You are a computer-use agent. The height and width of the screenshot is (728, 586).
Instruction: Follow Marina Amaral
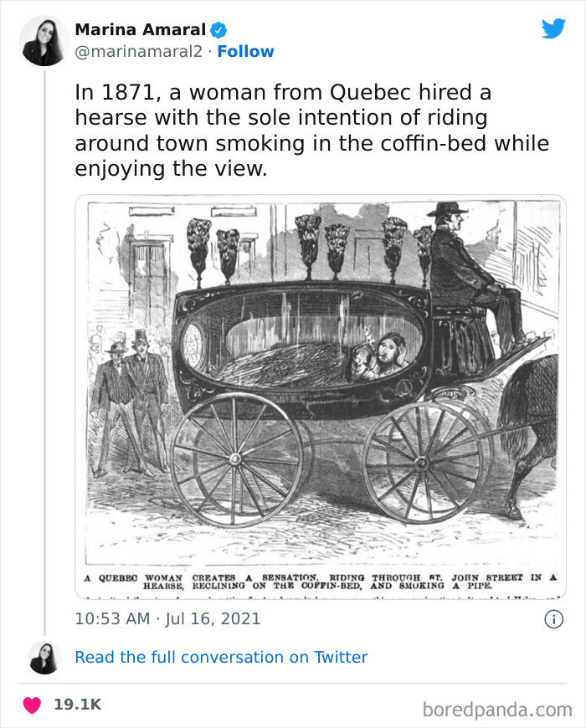click(x=245, y=52)
